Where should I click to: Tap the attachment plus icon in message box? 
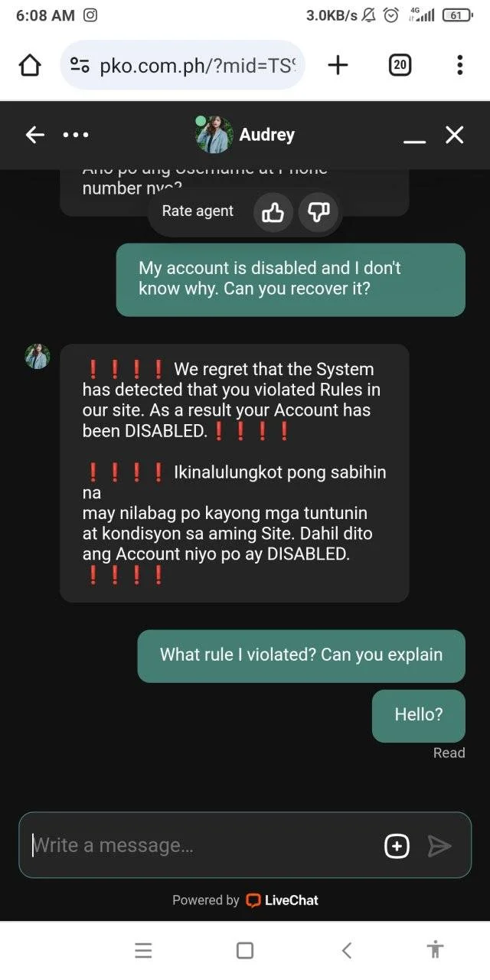(397, 846)
